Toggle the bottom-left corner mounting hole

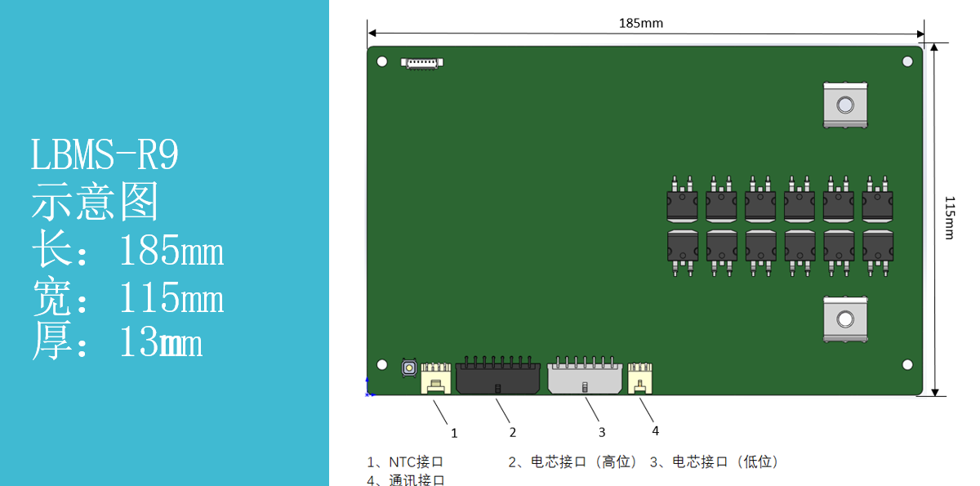pos(381,365)
